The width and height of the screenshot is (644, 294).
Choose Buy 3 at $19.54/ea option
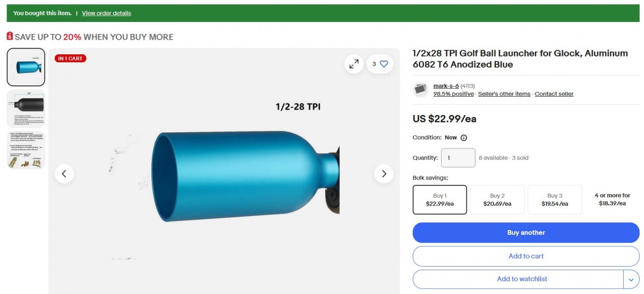pos(554,200)
